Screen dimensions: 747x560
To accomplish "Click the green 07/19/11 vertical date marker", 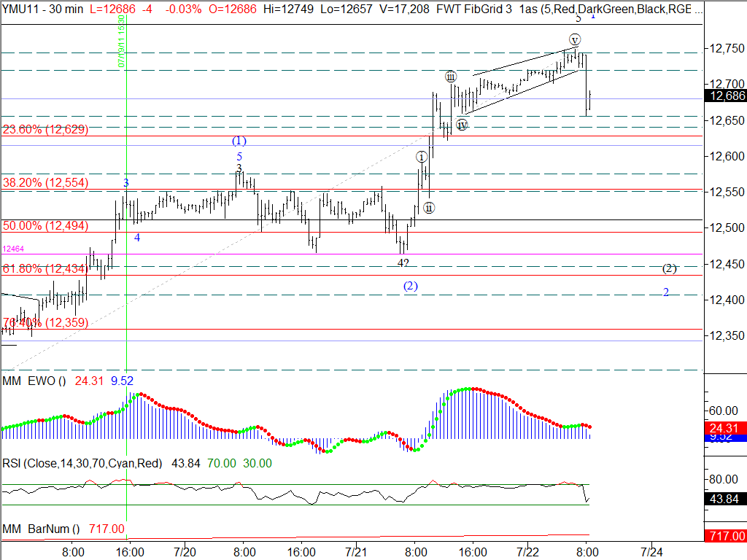I will point(123,42).
